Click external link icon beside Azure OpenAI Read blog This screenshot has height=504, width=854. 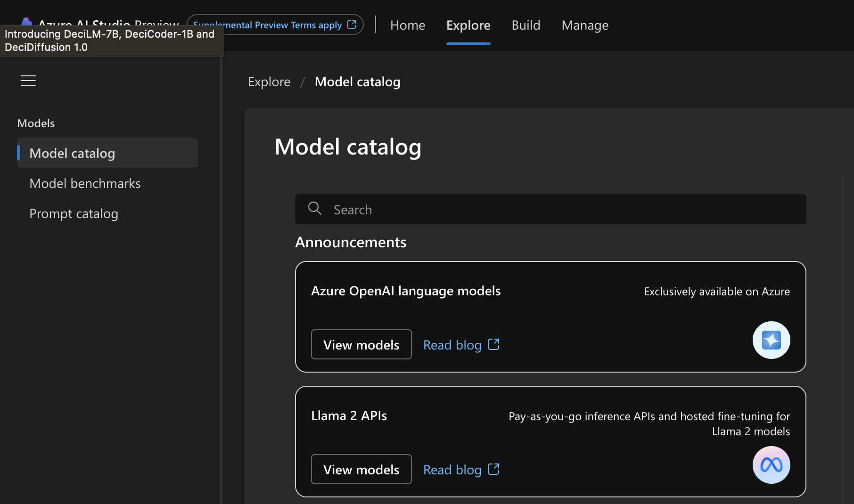[493, 344]
